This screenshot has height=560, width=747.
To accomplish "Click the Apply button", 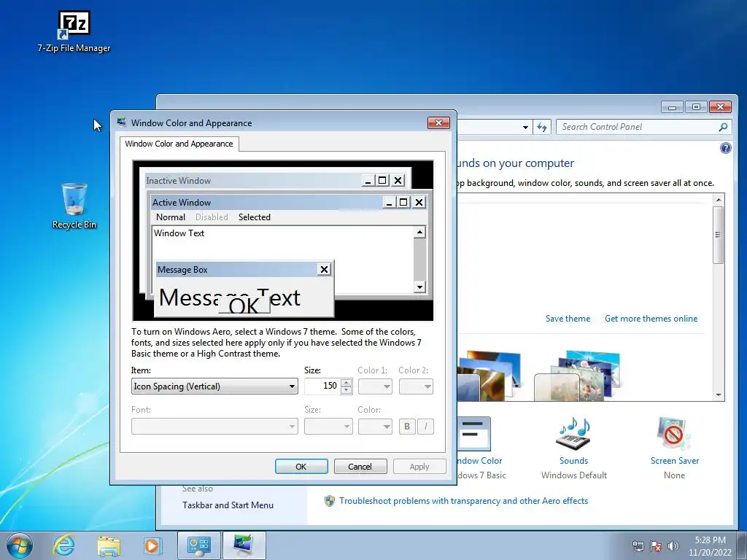I will (x=419, y=467).
